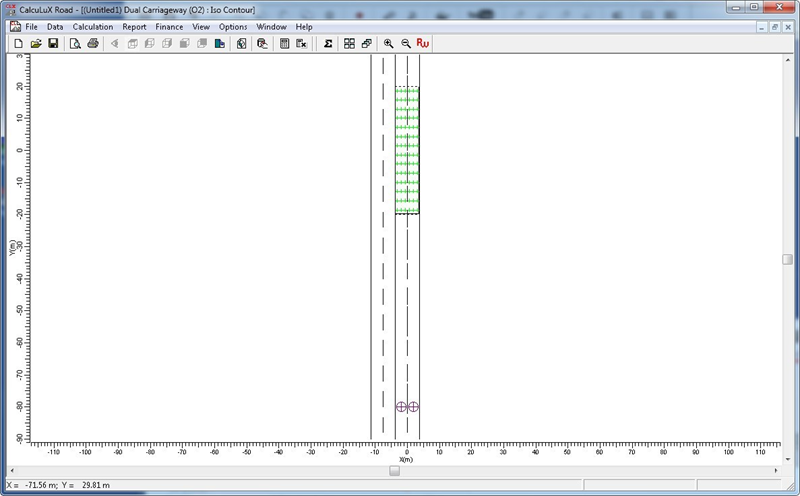Open the Report menu

tap(134, 27)
